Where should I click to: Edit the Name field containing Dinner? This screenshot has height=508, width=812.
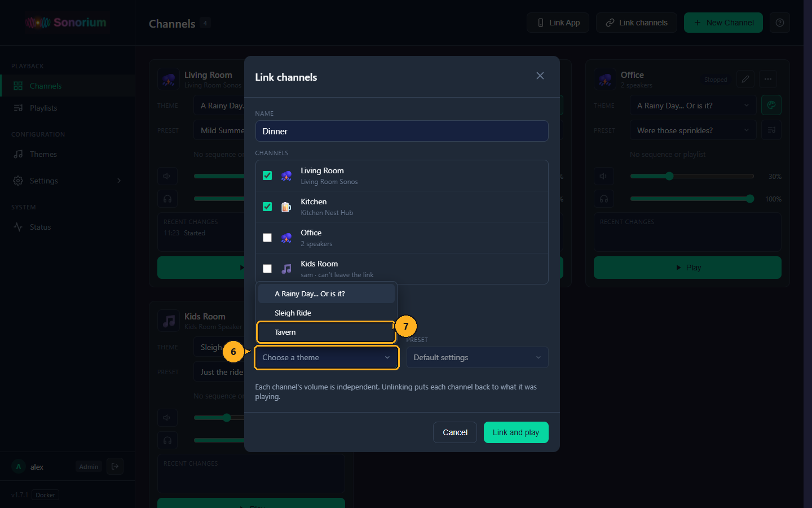[401, 131]
